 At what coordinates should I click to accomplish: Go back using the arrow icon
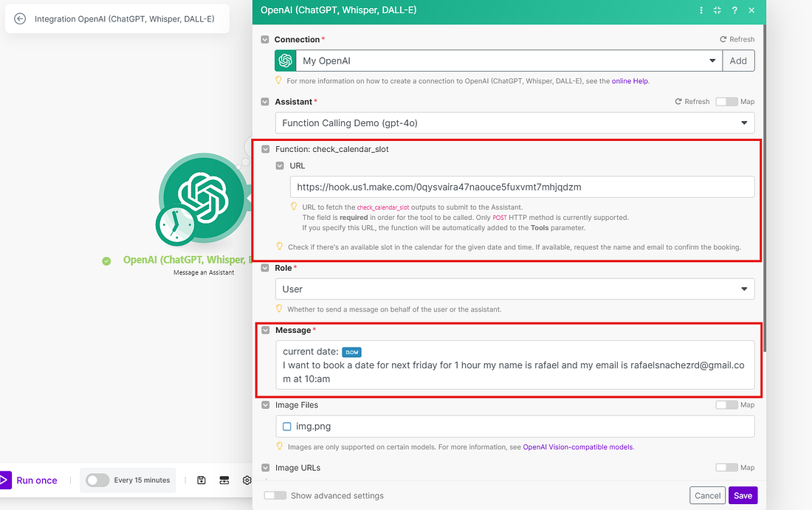coord(20,18)
